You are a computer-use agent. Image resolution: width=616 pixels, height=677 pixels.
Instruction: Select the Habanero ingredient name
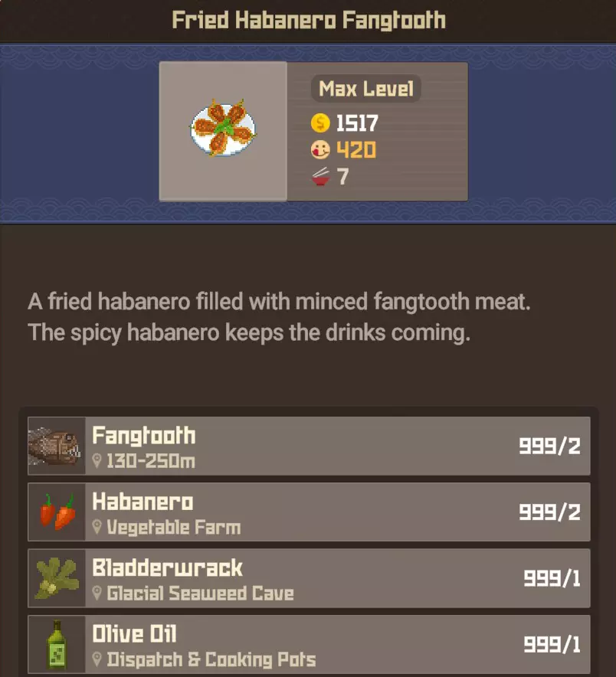(x=143, y=502)
